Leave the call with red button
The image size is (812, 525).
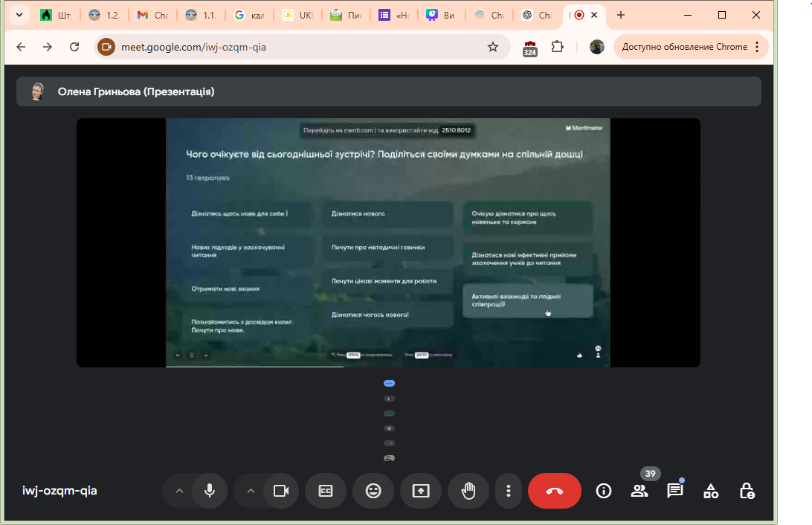coord(555,491)
